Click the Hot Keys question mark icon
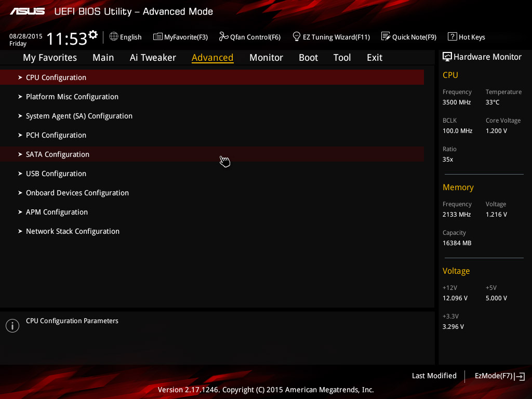 pos(453,36)
